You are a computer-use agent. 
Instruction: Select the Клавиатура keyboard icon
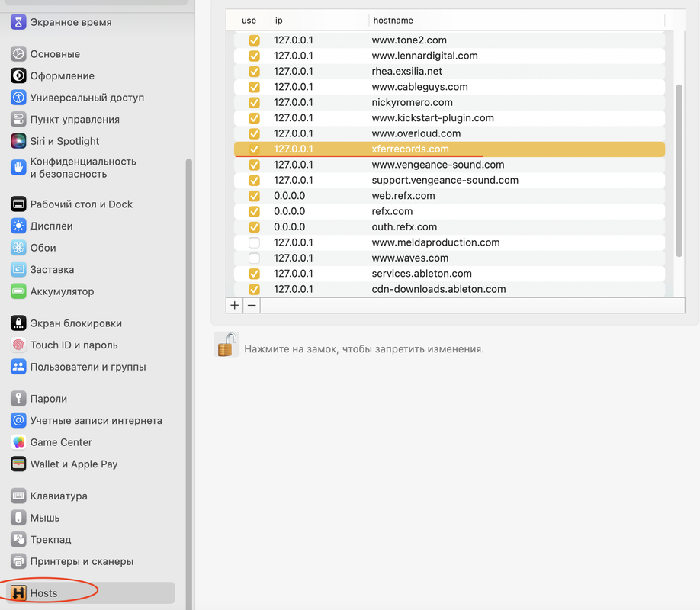(x=18, y=496)
